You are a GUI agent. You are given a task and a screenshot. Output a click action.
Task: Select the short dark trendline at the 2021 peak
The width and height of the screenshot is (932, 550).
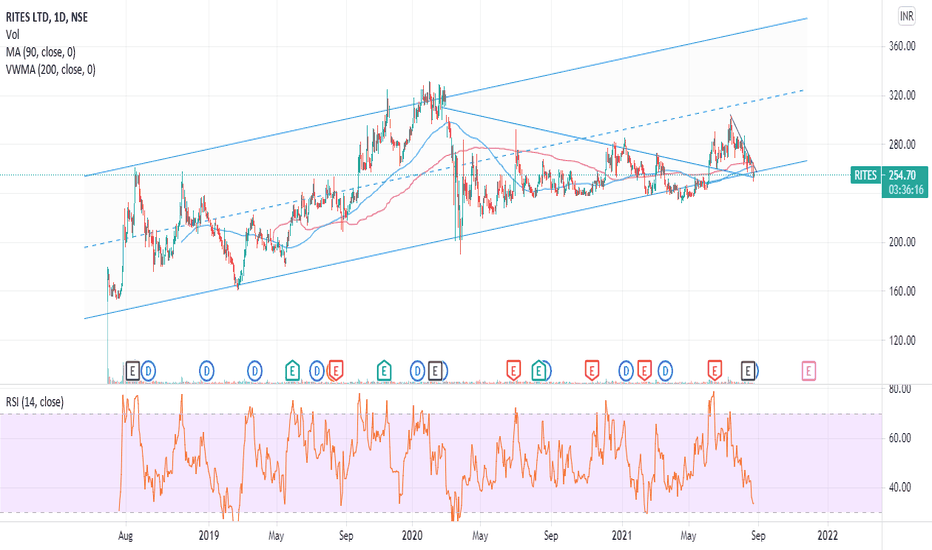pyautogui.click(x=743, y=143)
